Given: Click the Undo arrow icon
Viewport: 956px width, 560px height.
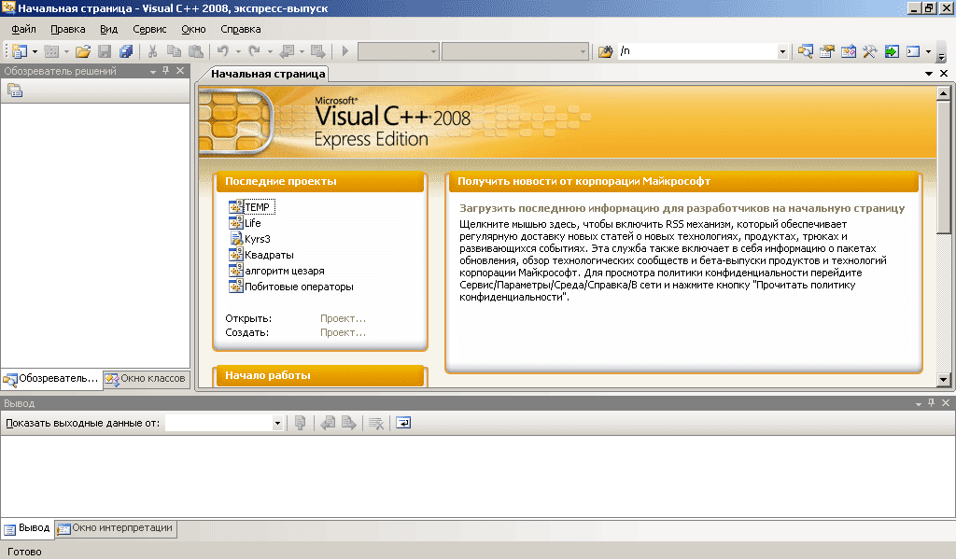Looking at the screenshot, I should click(223, 51).
